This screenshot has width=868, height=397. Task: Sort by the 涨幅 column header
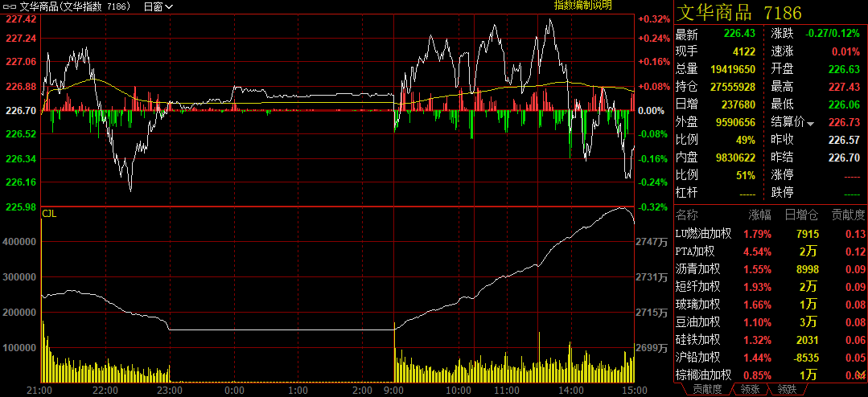(x=759, y=215)
